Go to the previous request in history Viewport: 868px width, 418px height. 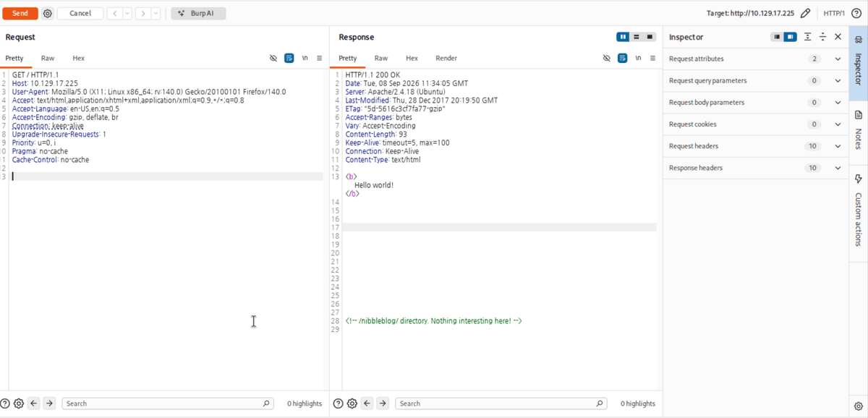tap(114, 13)
